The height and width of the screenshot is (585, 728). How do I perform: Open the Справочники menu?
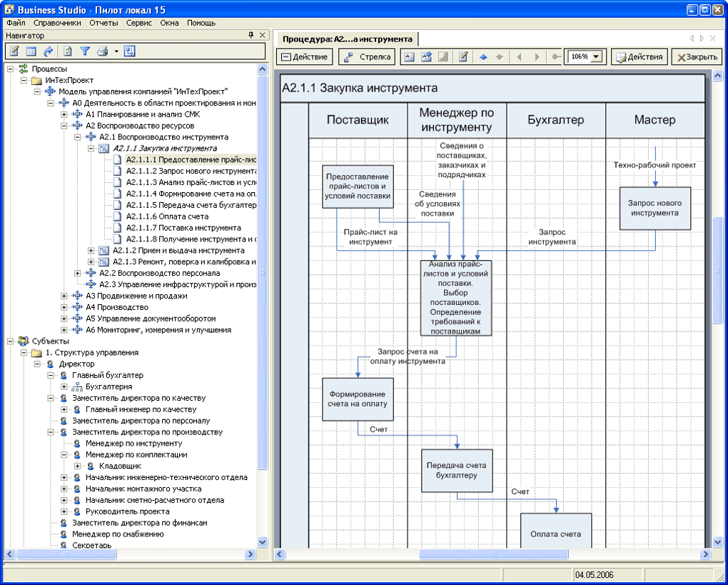click(57, 23)
